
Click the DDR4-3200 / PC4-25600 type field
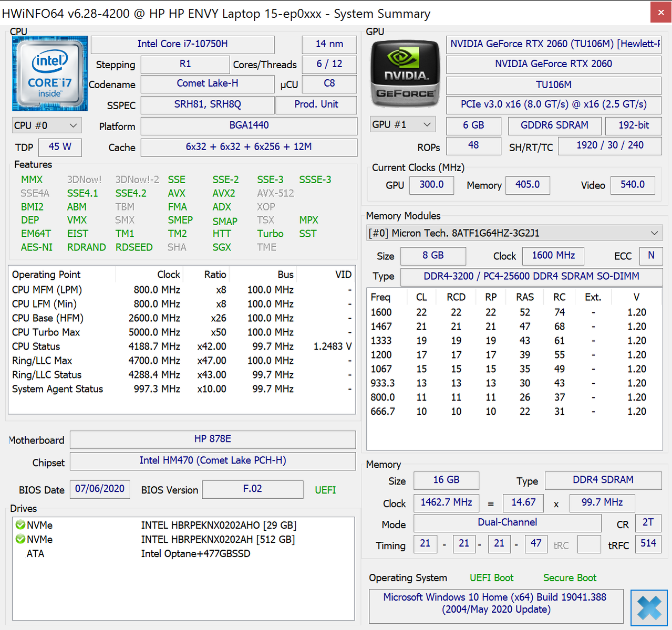tap(532, 277)
